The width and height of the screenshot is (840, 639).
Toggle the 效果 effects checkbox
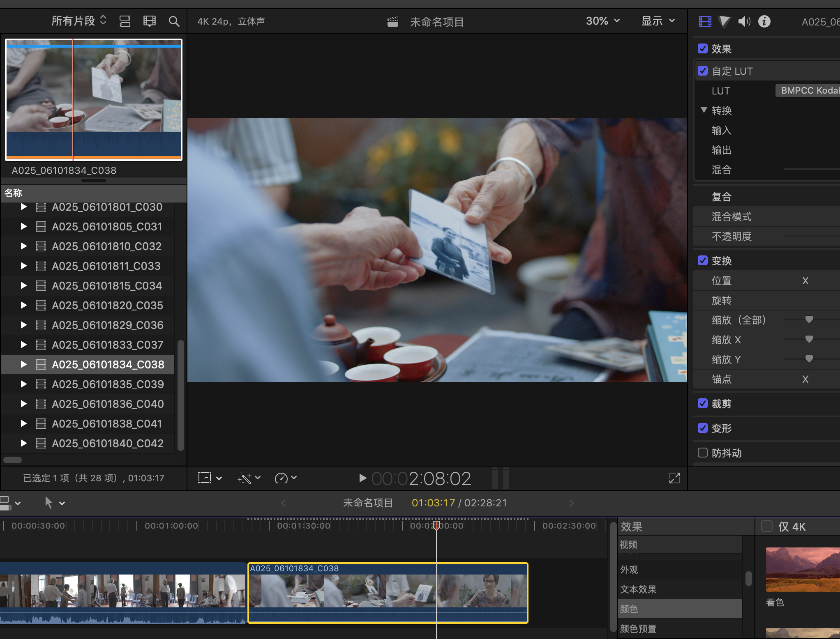(x=703, y=48)
